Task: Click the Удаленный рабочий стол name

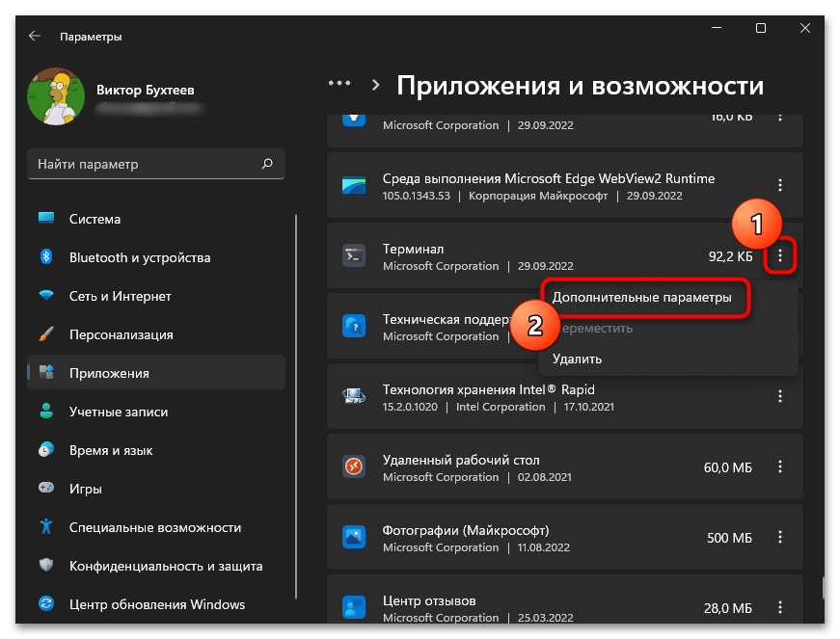Action: (x=461, y=461)
